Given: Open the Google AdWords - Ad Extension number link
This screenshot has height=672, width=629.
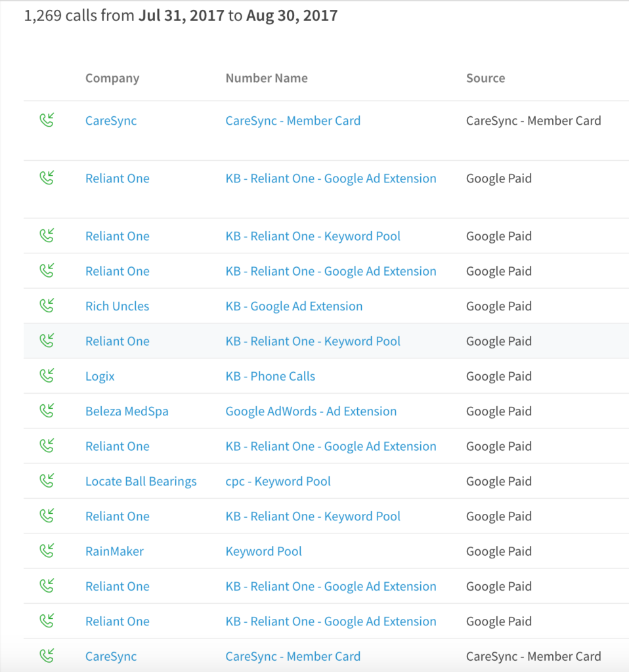Looking at the screenshot, I should pyautogui.click(x=311, y=411).
